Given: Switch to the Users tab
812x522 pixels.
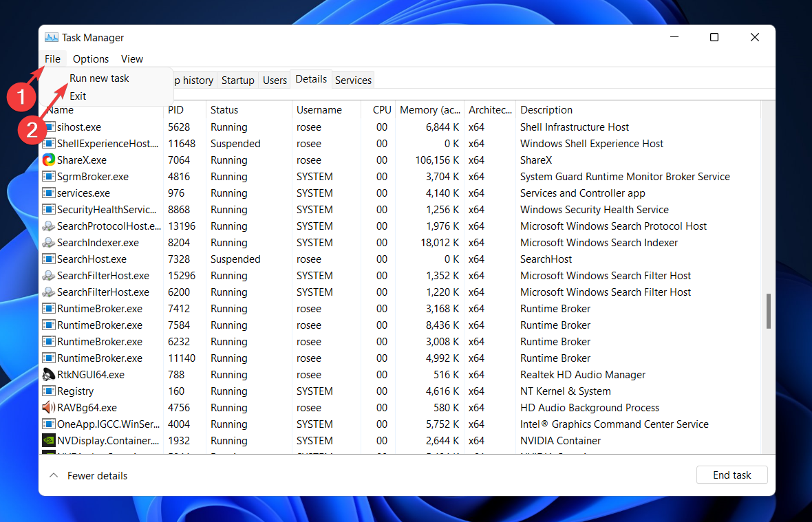Looking at the screenshot, I should pos(274,80).
